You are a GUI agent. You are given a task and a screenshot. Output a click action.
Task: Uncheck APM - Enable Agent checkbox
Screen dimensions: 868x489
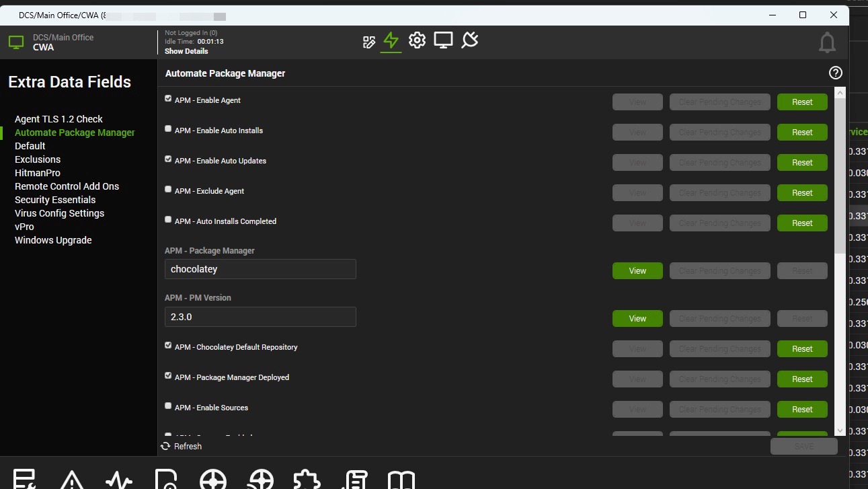(x=168, y=98)
